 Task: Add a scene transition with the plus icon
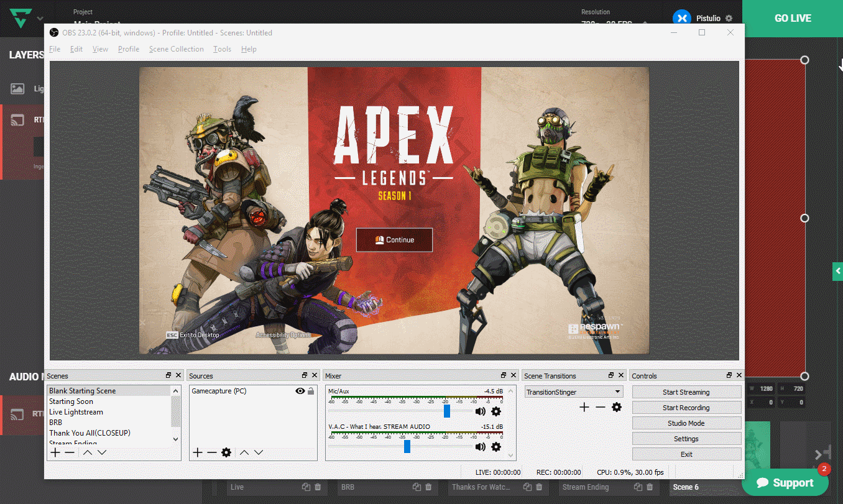pos(584,407)
